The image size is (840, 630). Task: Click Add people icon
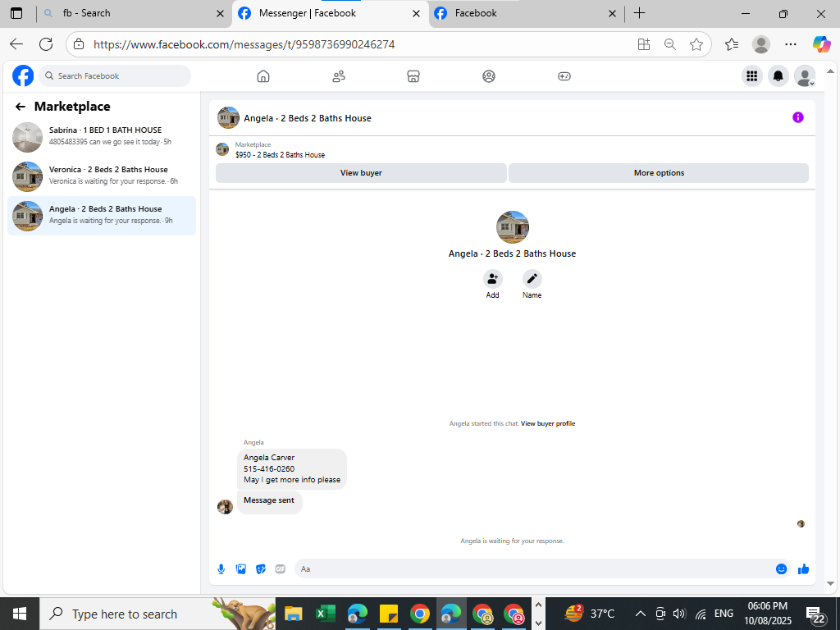[x=492, y=279]
